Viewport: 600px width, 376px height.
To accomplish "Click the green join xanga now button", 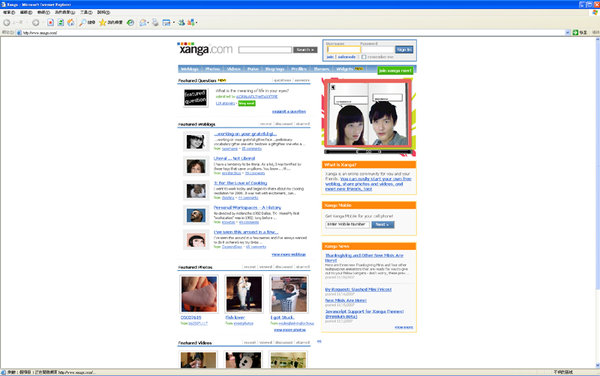I will click(395, 71).
